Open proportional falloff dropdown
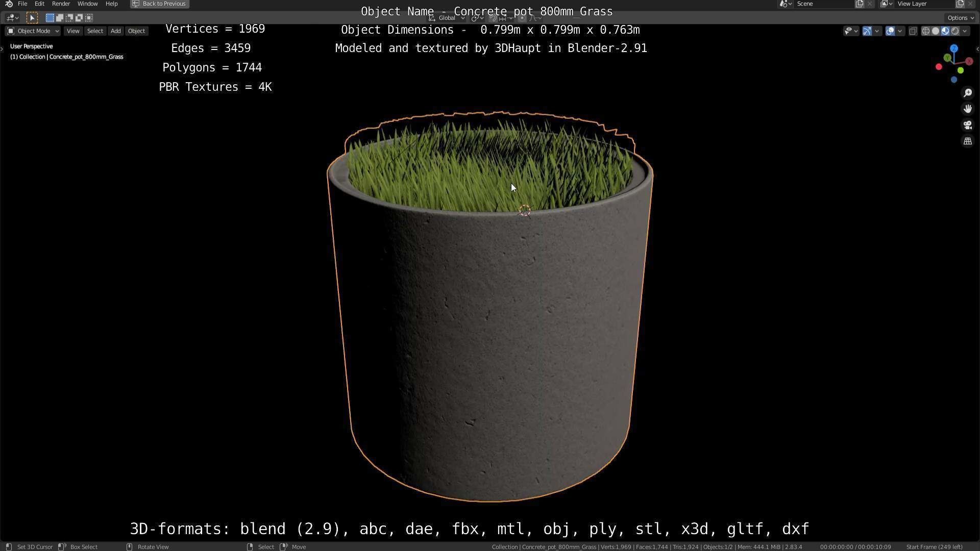This screenshot has height=551, width=980. coord(535,18)
